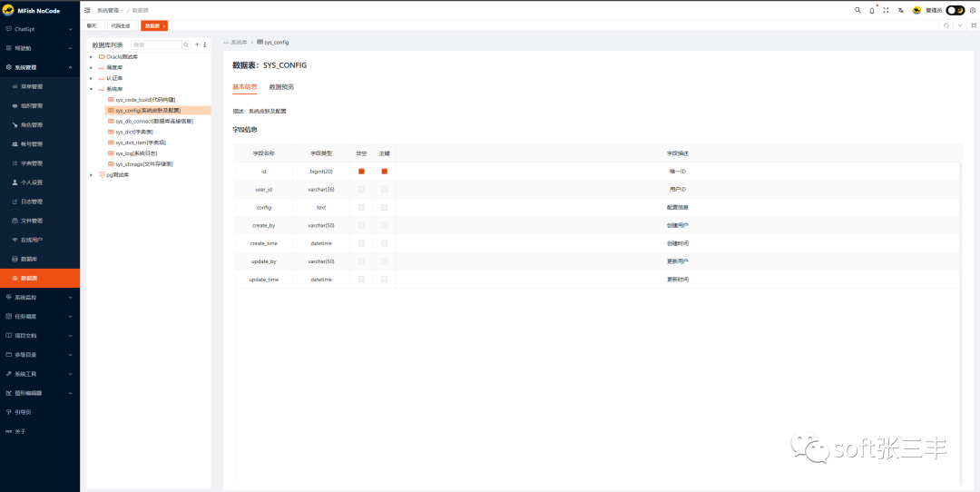Open the settings gear in header

pyautogui.click(x=973, y=10)
